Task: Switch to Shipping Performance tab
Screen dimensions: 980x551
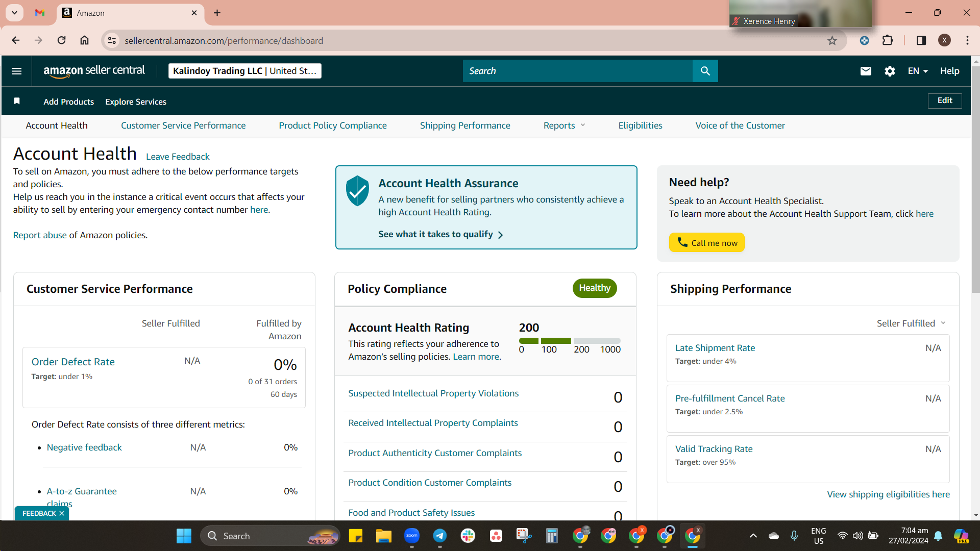Action: (464, 126)
